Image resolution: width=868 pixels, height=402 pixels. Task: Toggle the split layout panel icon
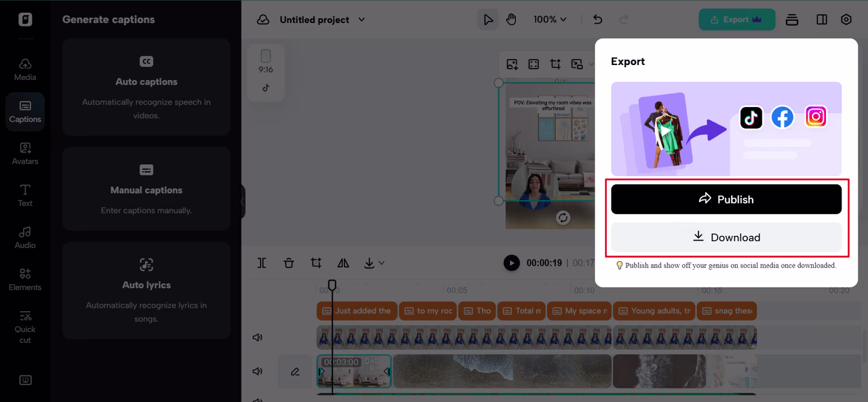coord(822,20)
